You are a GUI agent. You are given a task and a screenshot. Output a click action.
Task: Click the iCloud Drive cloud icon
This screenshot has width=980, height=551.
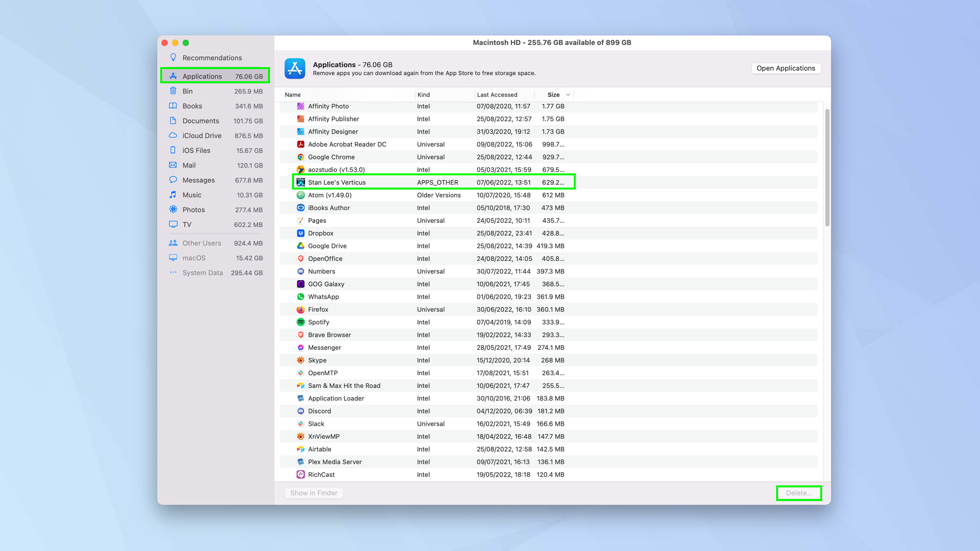[x=173, y=135]
